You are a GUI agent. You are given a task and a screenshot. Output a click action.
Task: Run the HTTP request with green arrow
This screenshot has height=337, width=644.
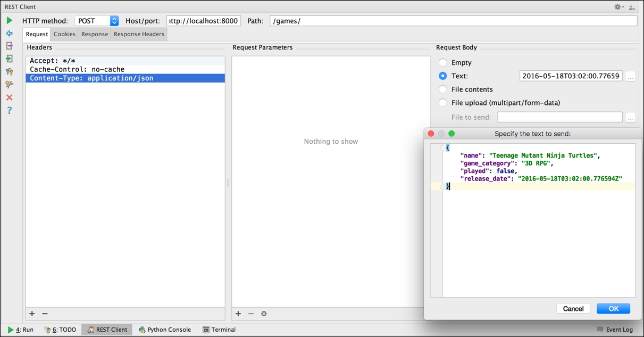9,20
